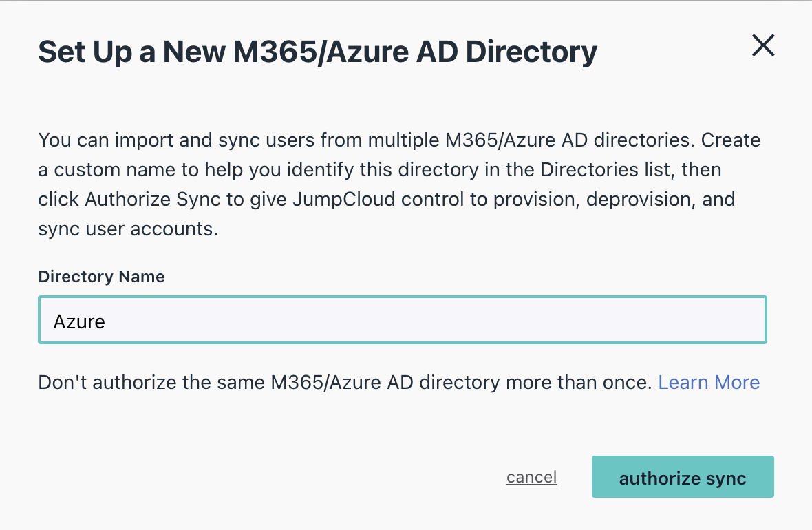Click the Directory Name label

pyautogui.click(x=101, y=277)
